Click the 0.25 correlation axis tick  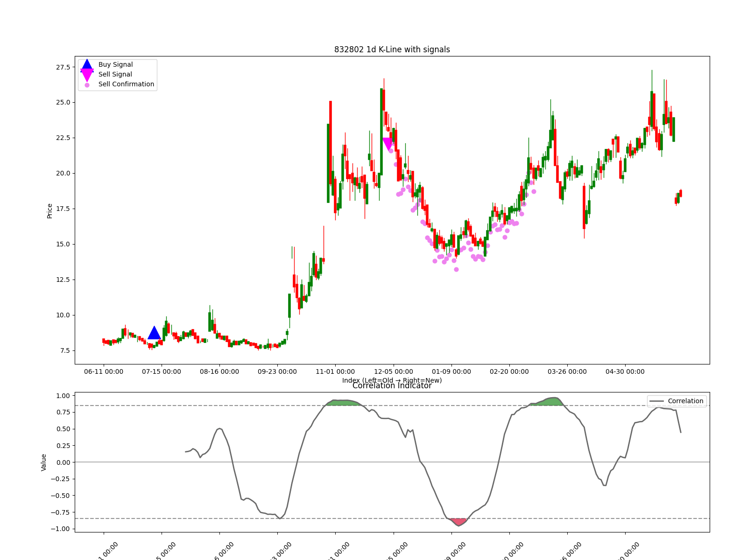point(63,446)
